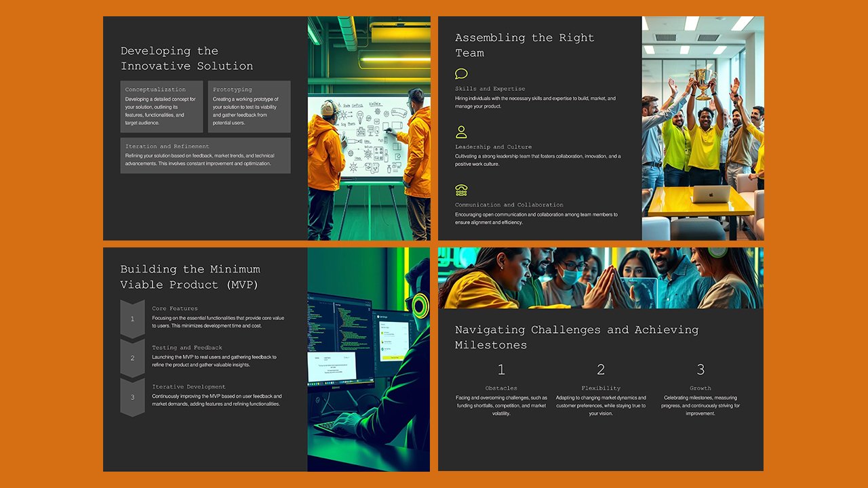
Task: Click the programmer illustration on the MVP slide
Action: click(368, 359)
